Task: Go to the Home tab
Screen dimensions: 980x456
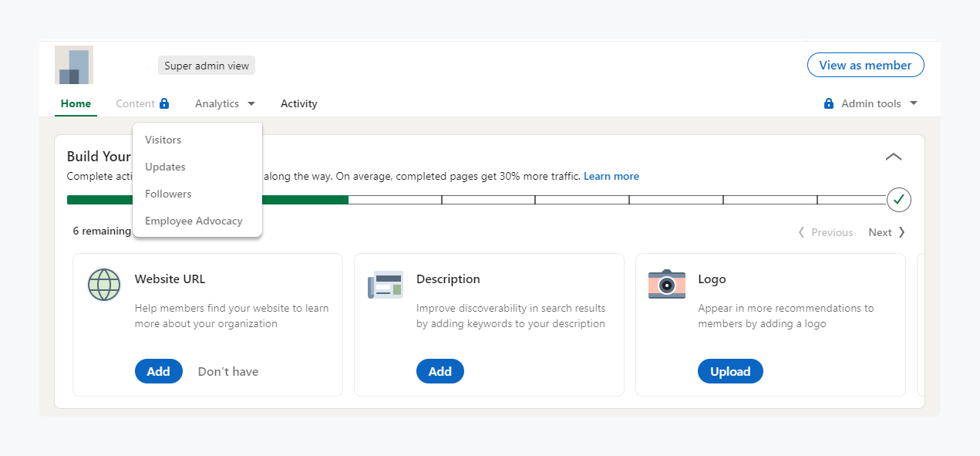Action: point(76,103)
